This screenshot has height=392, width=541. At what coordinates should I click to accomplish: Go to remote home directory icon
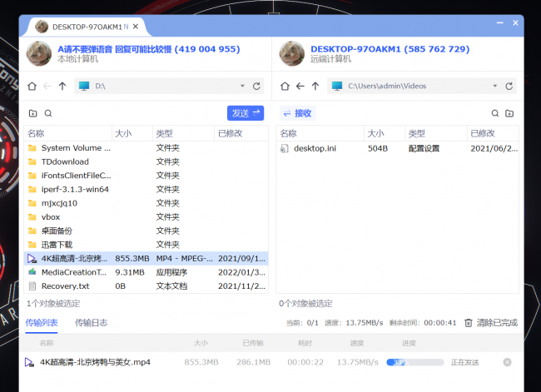(x=285, y=86)
